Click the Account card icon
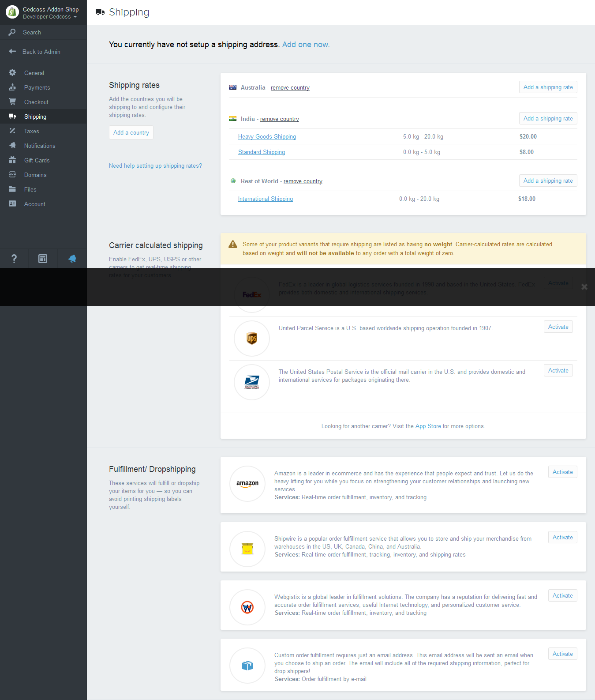 pos(12,204)
